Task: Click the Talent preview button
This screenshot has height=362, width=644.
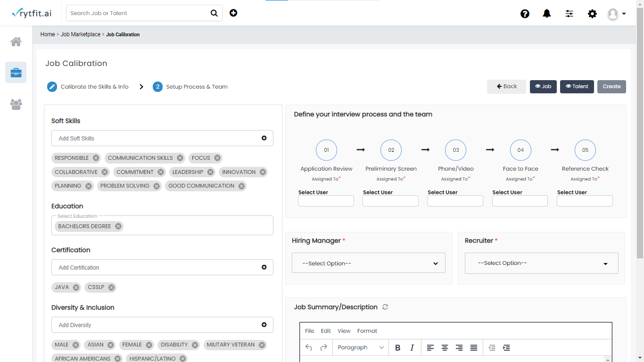Action: [x=577, y=87]
